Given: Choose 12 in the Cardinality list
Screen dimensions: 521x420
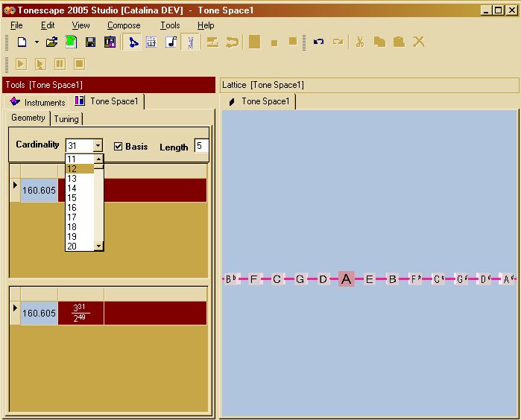Looking at the screenshot, I should coord(80,168).
